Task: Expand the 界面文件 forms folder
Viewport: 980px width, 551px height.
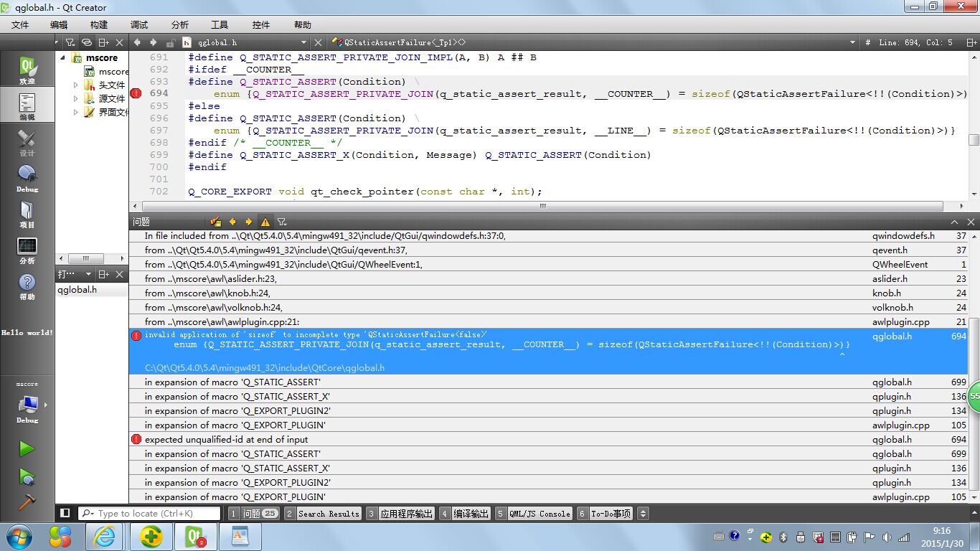Action: click(76, 112)
